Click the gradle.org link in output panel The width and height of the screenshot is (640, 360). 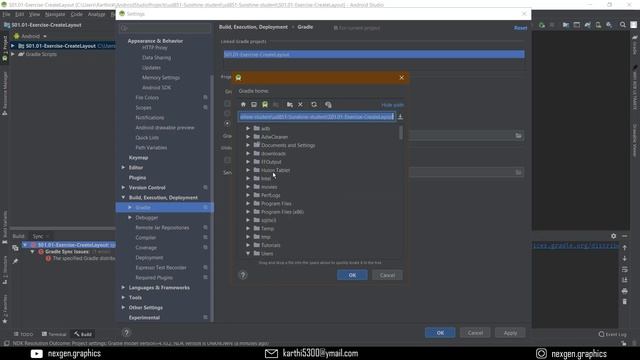pyautogui.click(x=576, y=245)
